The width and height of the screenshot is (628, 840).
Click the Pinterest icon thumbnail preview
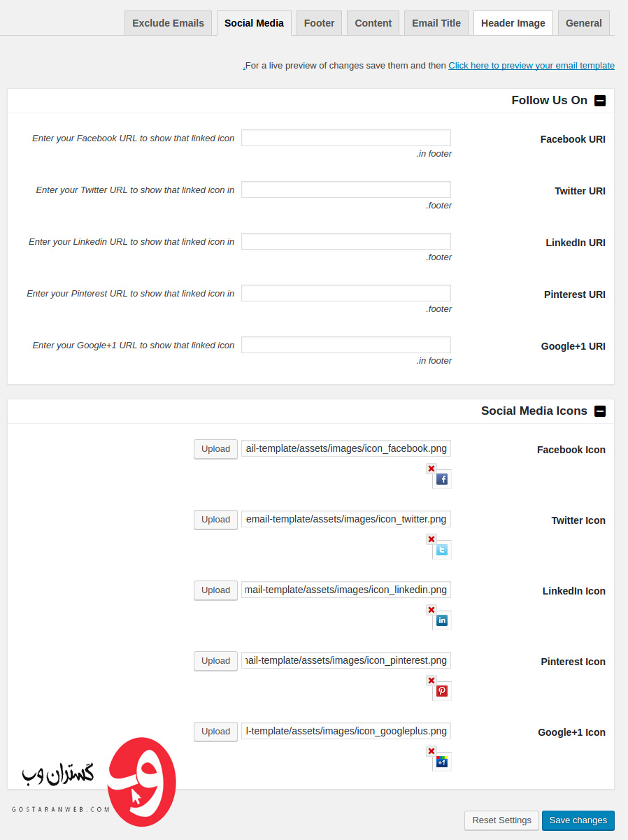coord(442,691)
